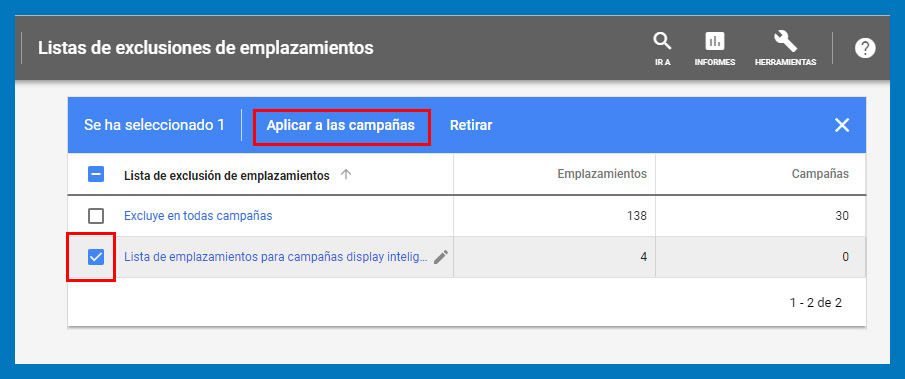Click Aplicar a las campañas

[341, 125]
